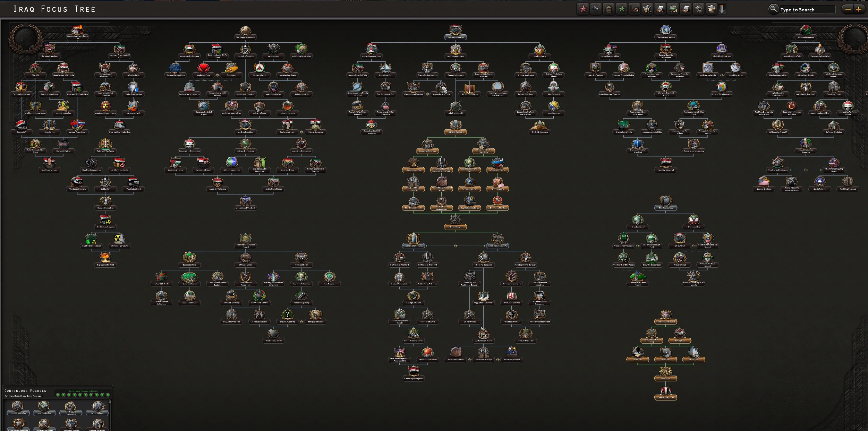Choose Liberation of The Quds focus
The image size is (868, 431).
[x=245, y=203]
